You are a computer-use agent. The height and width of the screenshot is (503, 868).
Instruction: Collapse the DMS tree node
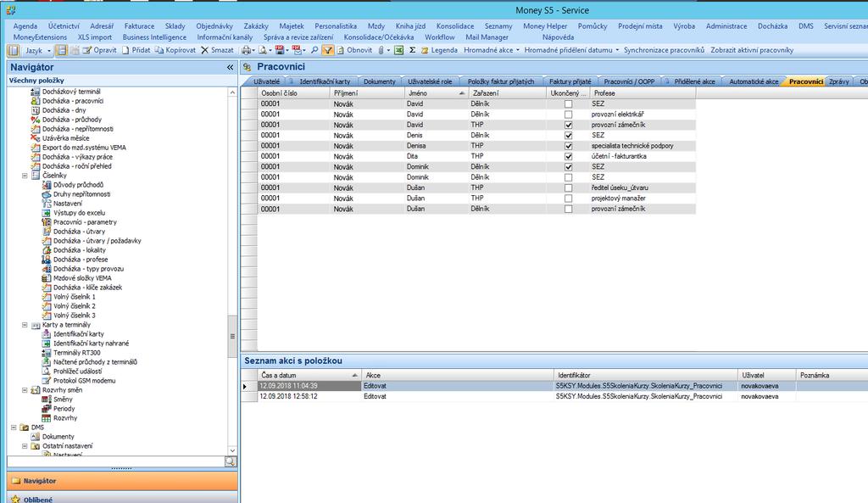click(14, 428)
